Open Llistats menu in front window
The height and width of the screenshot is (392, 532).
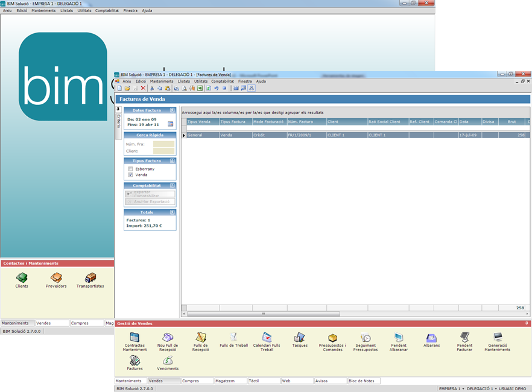[x=184, y=81]
